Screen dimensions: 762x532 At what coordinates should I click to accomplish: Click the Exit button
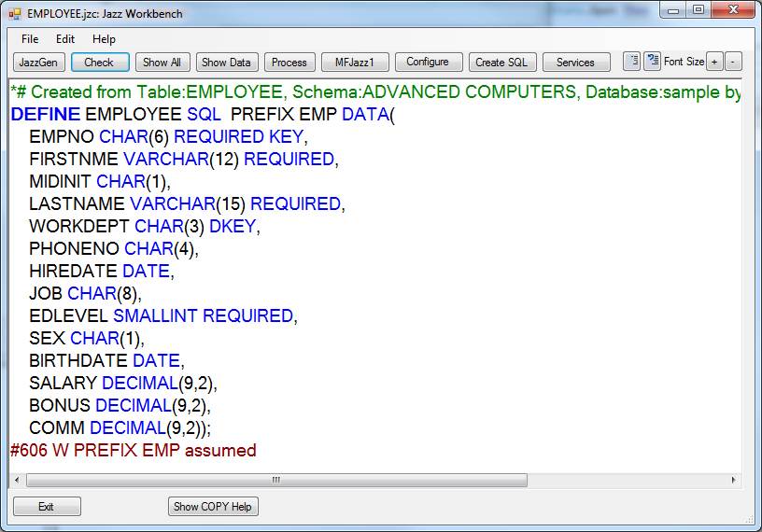click(x=47, y=506)
